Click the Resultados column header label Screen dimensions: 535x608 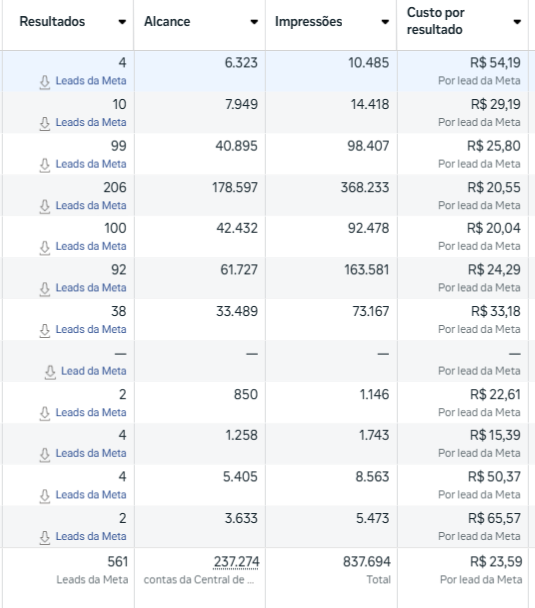tap(52, 21)
